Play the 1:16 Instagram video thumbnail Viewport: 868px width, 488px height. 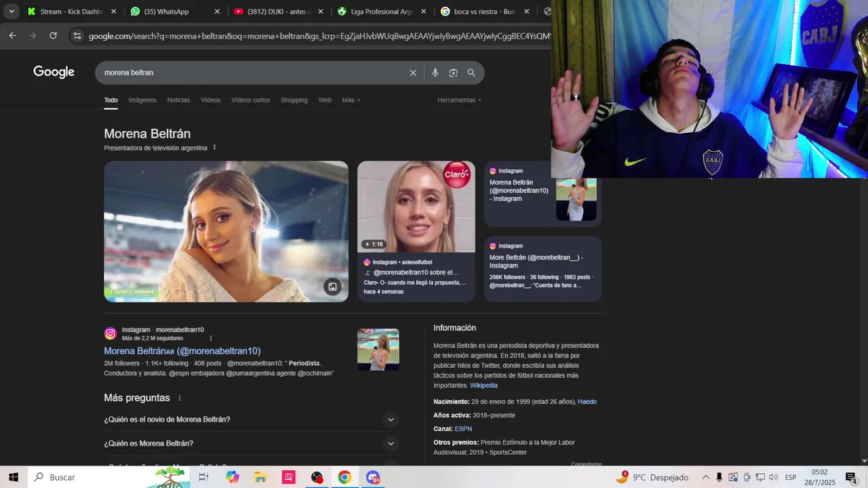(x=416, y=206)
